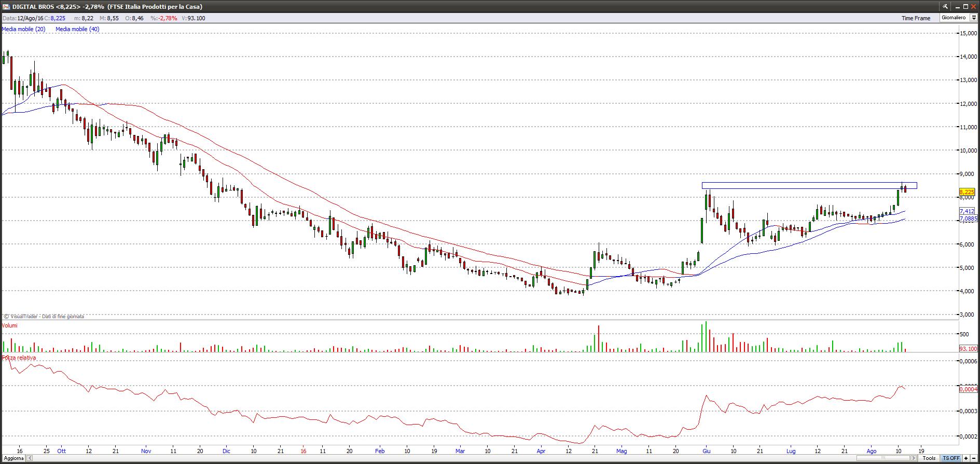Click the opening price value 8,46

pos(137,18)
